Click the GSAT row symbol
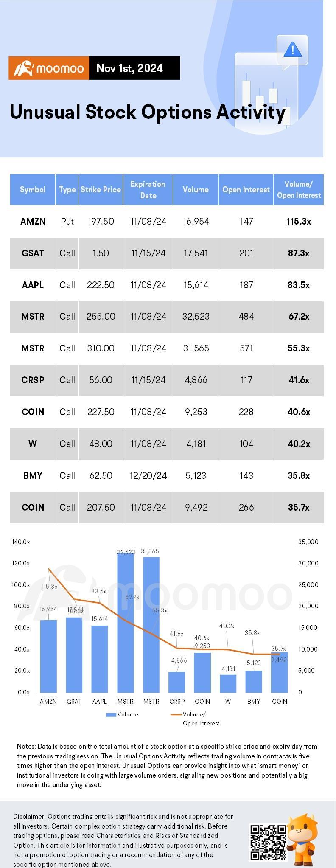 33,253
